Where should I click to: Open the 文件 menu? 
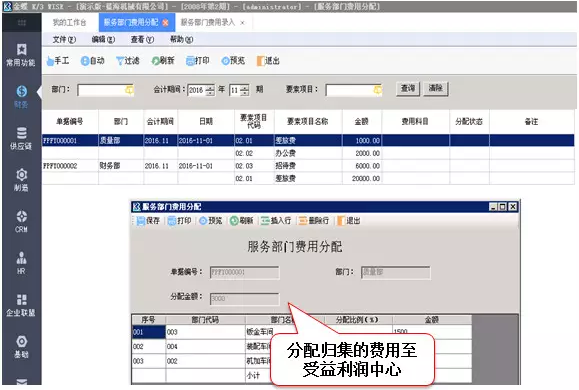[64, 40]
